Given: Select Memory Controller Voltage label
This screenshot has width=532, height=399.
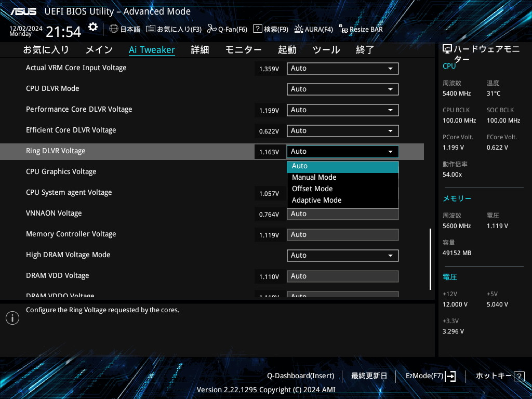Looking at the screenshot, I should 71,234.
